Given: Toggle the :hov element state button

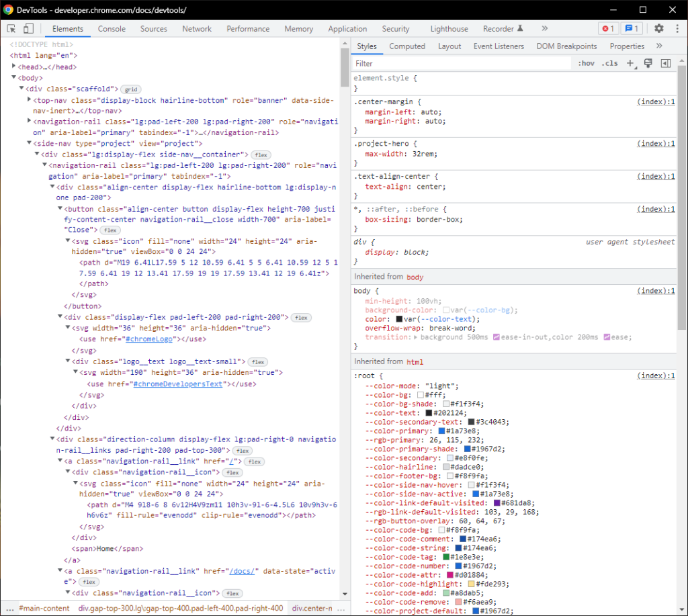Looking at the screenshot, I should tap(586, 63).
